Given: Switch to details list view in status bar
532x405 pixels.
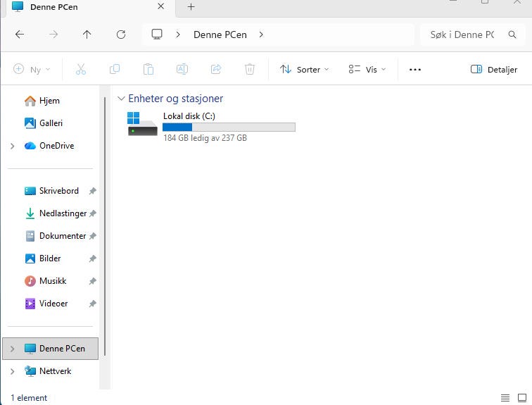Looking at the screenshot, I should [x=505, y=397].
